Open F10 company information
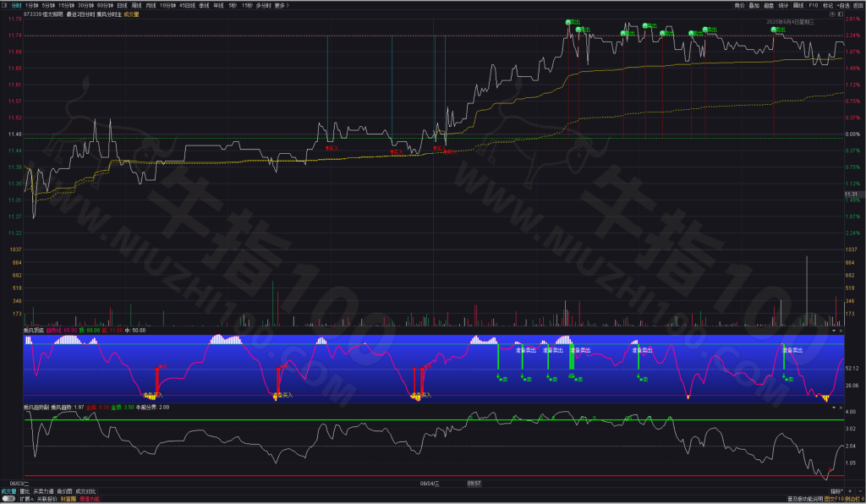The width and height of the screenshot is (866, 504). coord(814,6)
